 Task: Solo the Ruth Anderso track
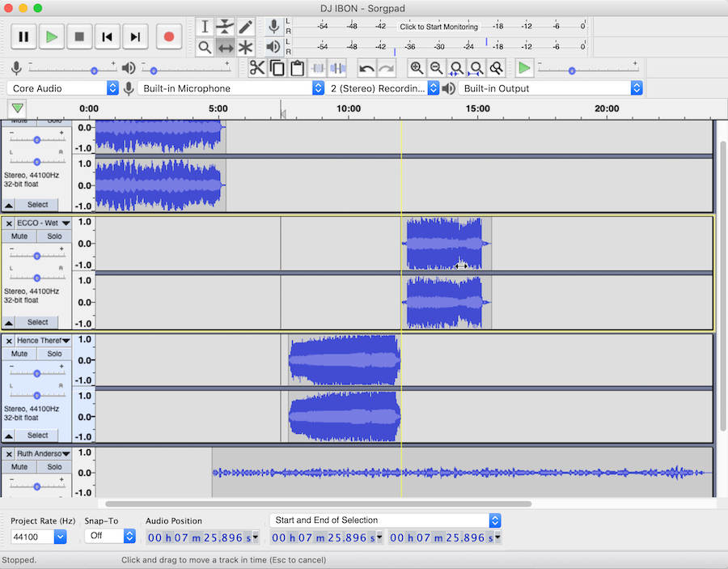click(x=54, y=467)
